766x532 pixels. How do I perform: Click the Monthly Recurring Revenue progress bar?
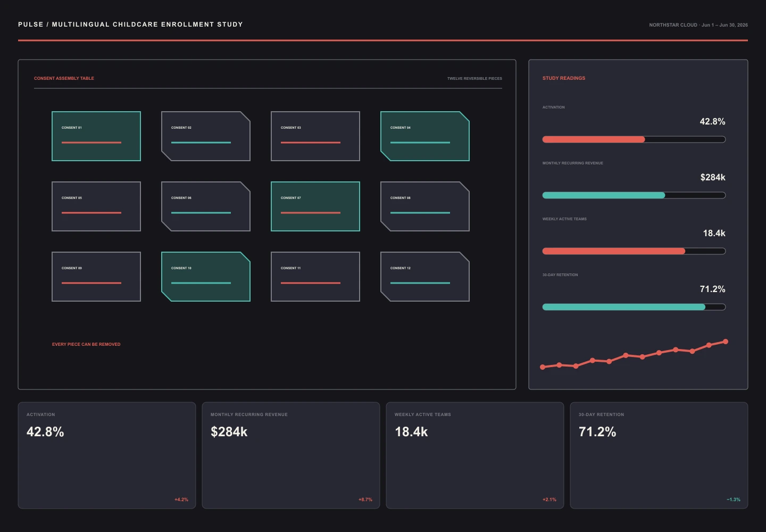point(634,195)
